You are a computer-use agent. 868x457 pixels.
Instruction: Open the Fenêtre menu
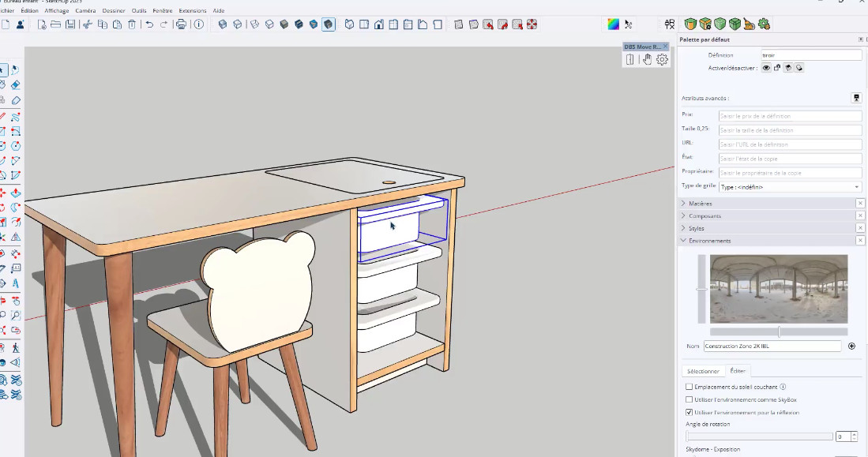point(162,10)
